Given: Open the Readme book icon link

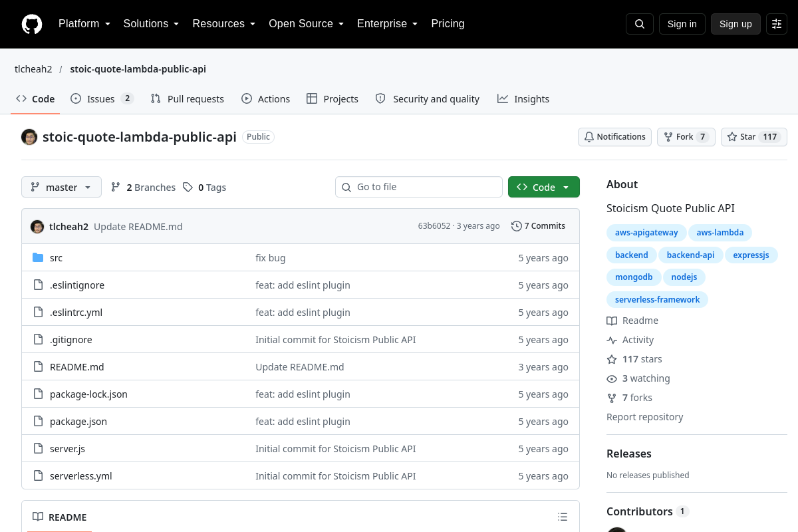Looking at the screenshot, I should 632,321.
